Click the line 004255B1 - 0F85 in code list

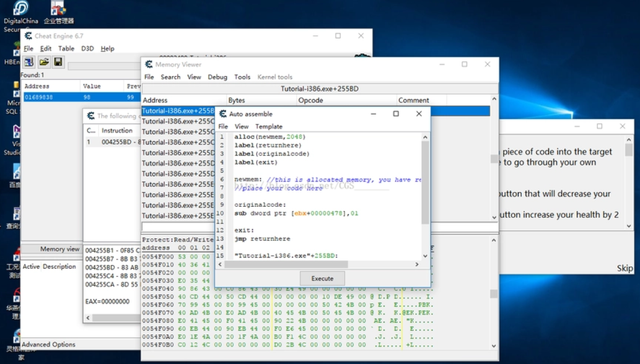(112, 250)
